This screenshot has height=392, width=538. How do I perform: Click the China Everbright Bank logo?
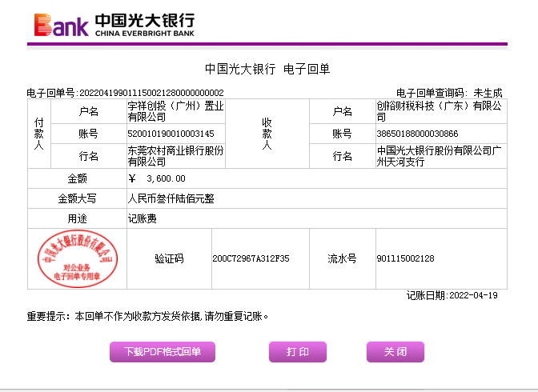tap(114, 25)
